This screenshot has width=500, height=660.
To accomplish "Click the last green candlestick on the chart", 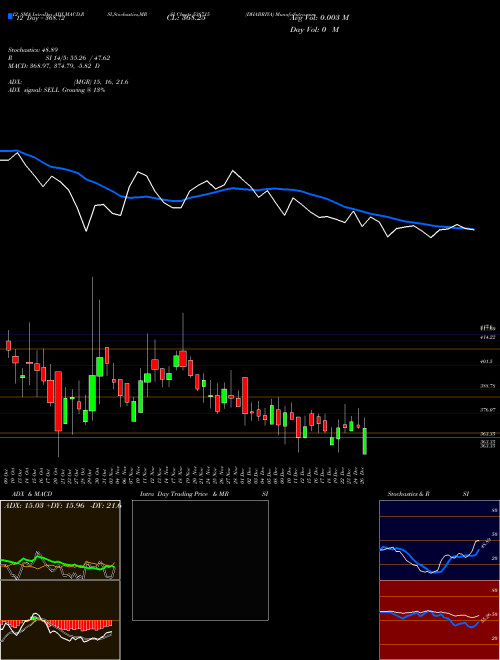I will coord(364,441).
